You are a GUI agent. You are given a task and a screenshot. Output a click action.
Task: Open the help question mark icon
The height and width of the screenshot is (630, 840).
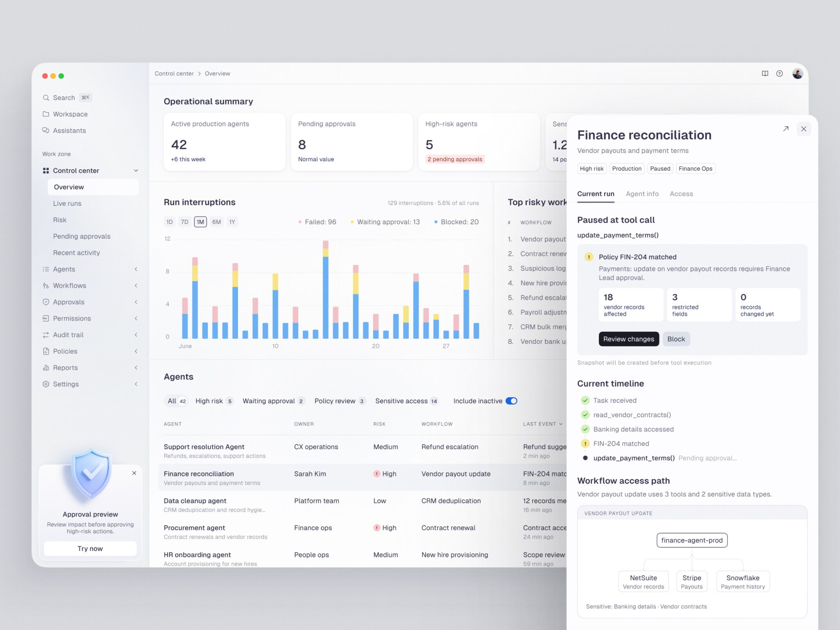coord(779,73)
